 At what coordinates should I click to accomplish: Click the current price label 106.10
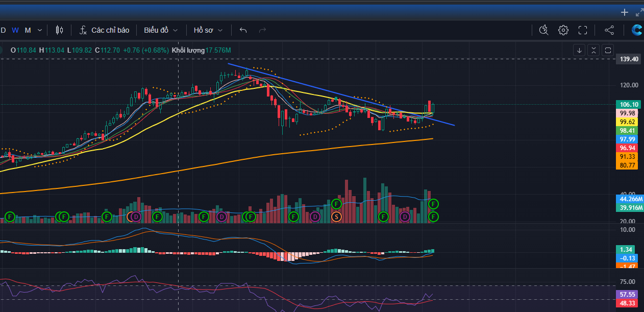[629, 104]
